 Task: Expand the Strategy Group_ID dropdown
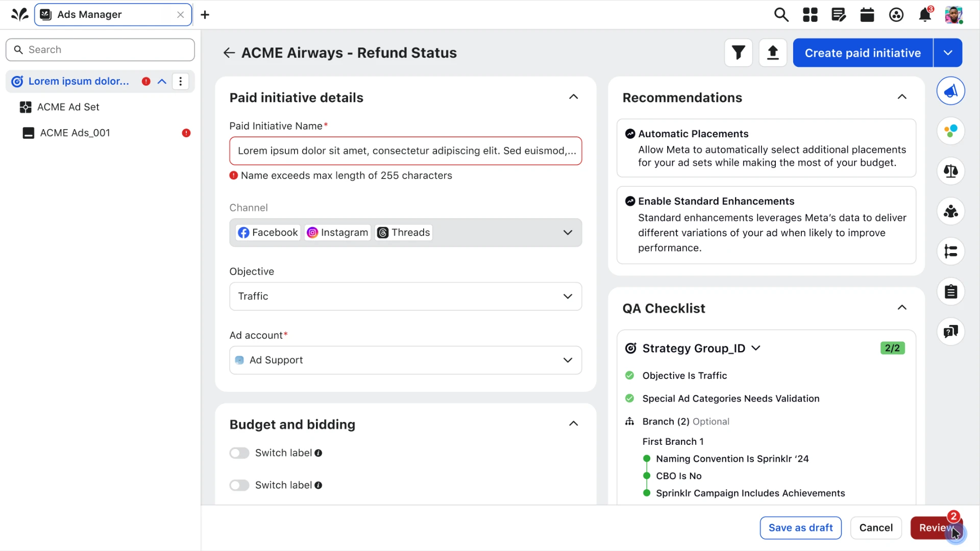coord(756,348)
